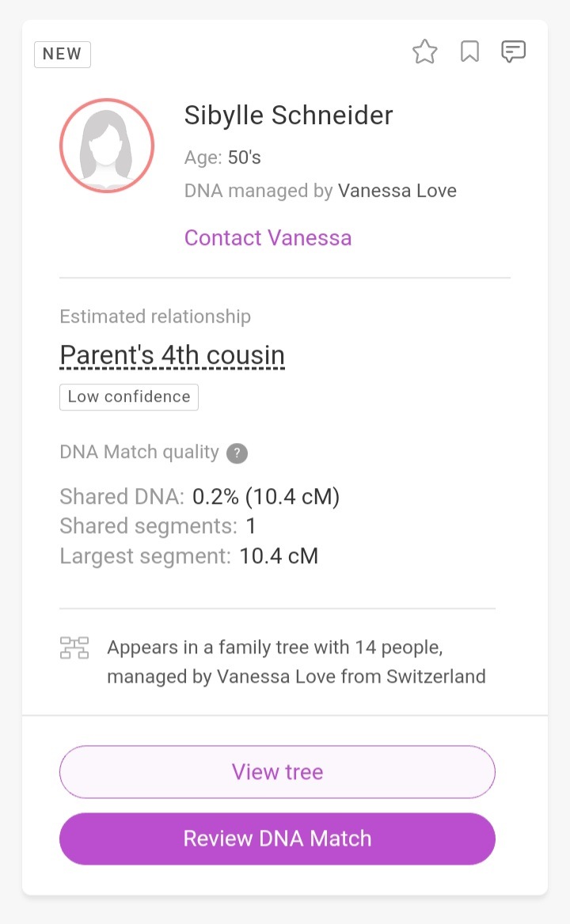Click the Age 50's text
570x924 pixels.
(222, 157)
